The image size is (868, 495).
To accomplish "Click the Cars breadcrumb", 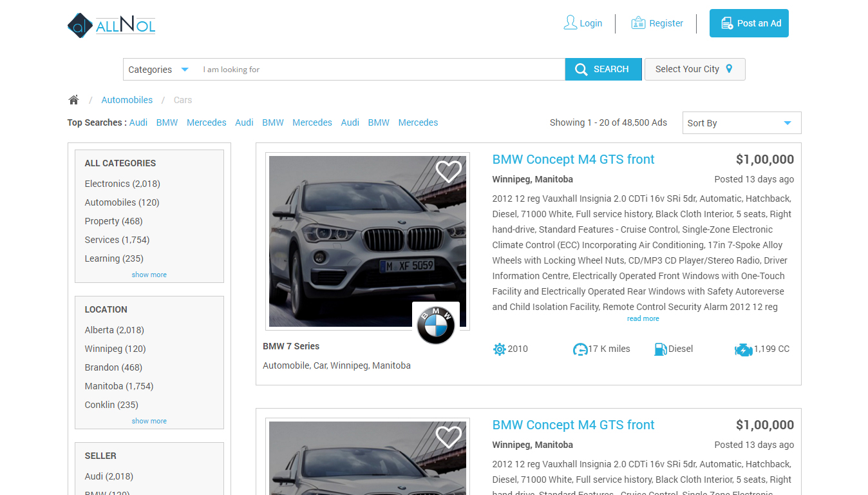I will click(183, 100).
